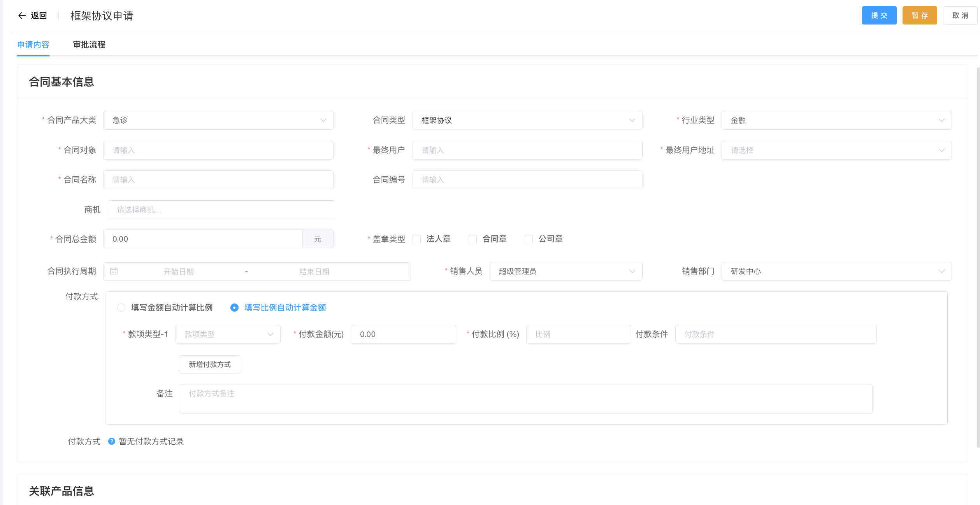Image resolution: width=980 pixels, height=505 pixels.
Task: Select 填写金额自动计算比例 radio option
Action: 121,308
